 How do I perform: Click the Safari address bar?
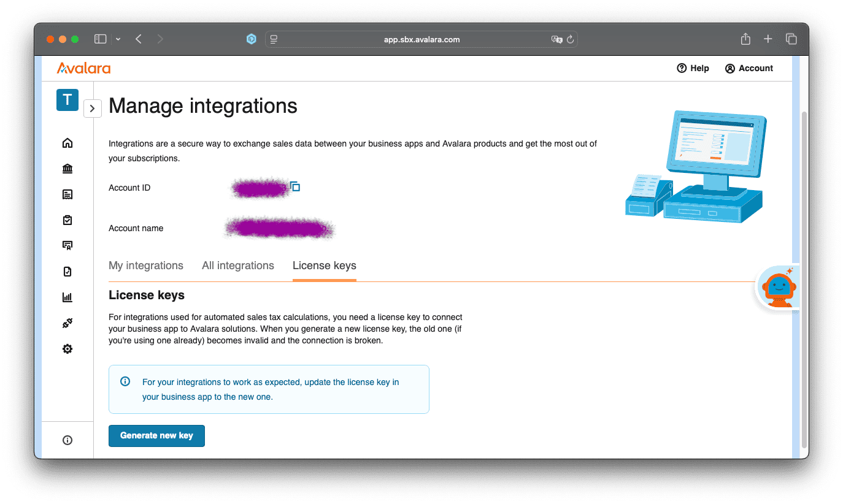coord(422,39)
